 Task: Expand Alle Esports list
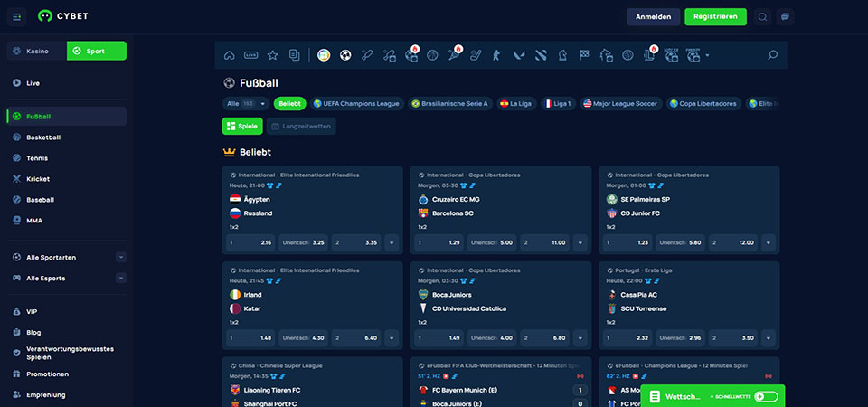[121, 278]
